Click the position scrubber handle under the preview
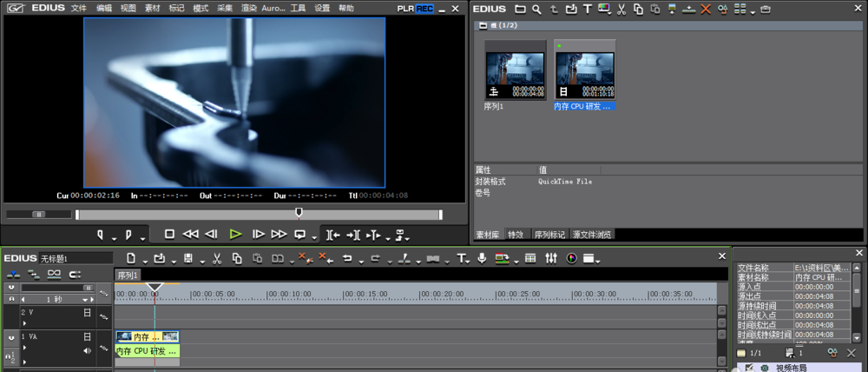Screen dimensions: 868x372 [x=299, y=212]
